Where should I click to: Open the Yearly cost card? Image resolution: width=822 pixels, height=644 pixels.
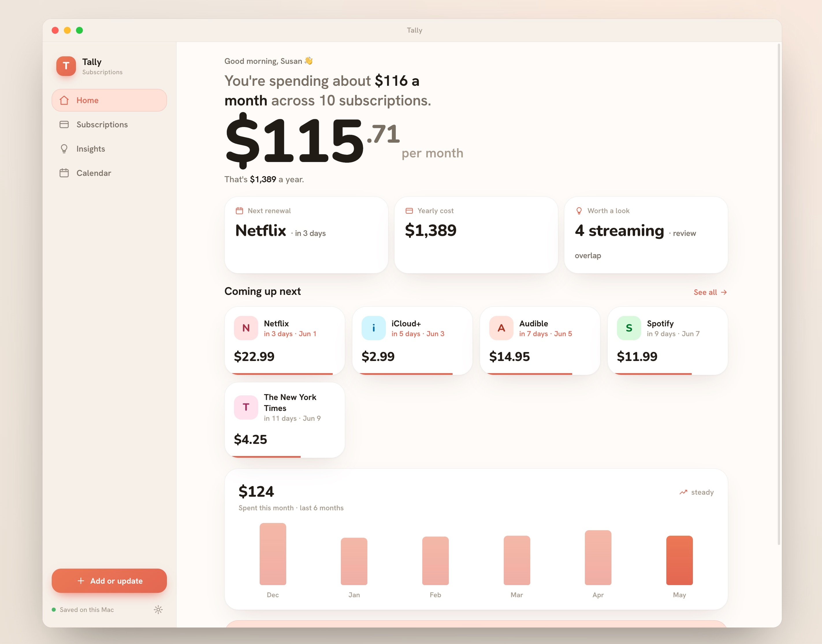pos(476,235)
